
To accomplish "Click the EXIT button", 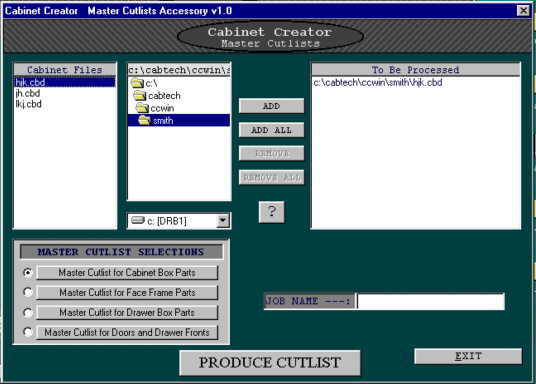I will point(468,356).
